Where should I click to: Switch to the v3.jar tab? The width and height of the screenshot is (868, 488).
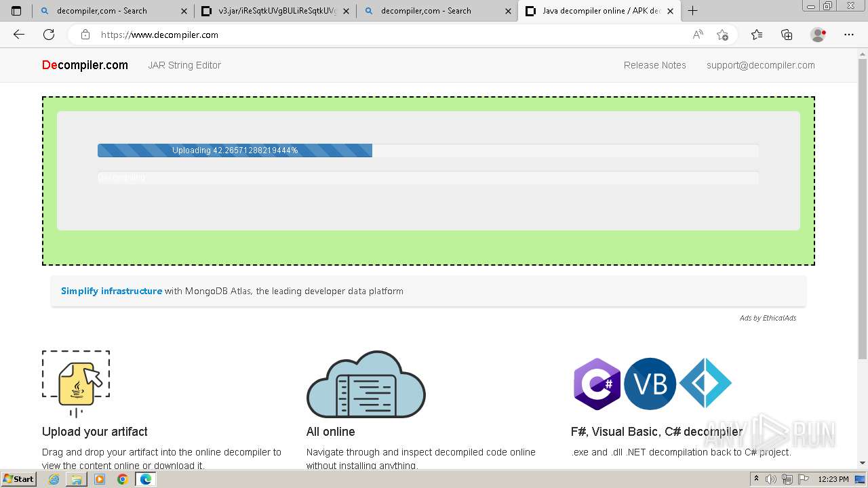[x=275, y=11]
